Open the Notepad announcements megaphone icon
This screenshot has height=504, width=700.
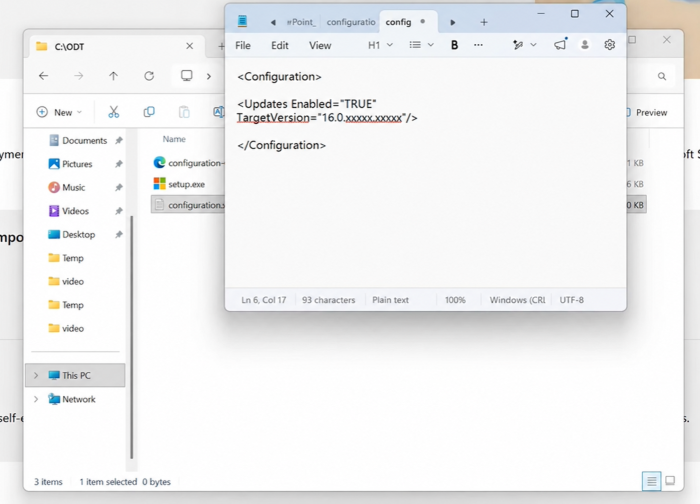coord(560,45)
